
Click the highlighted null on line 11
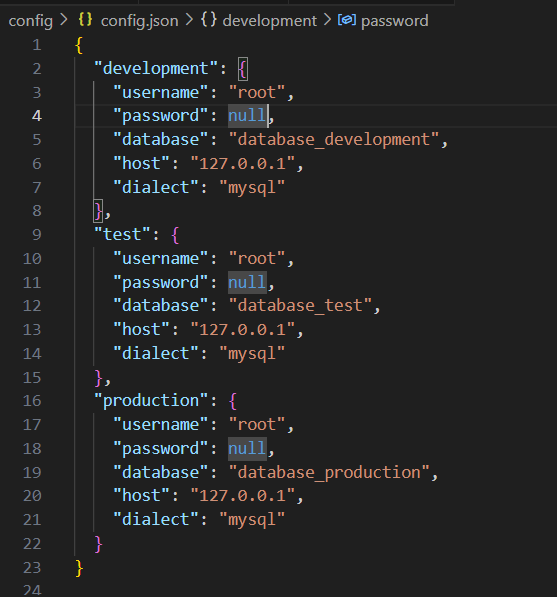pyautogui.click(x=247, y=283)
